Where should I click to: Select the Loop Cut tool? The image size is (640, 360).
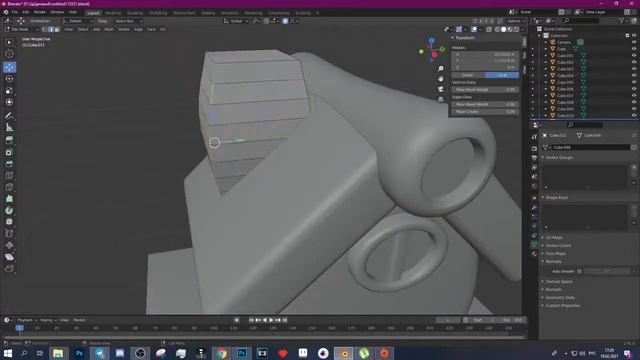tap(9, 176)
